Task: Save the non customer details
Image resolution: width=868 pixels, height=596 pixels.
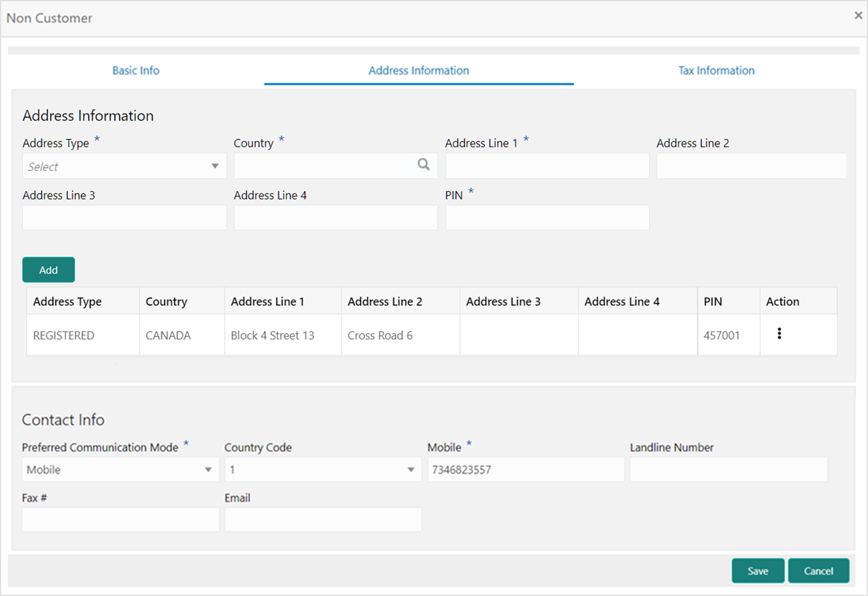Action: [x=758, y=571]
